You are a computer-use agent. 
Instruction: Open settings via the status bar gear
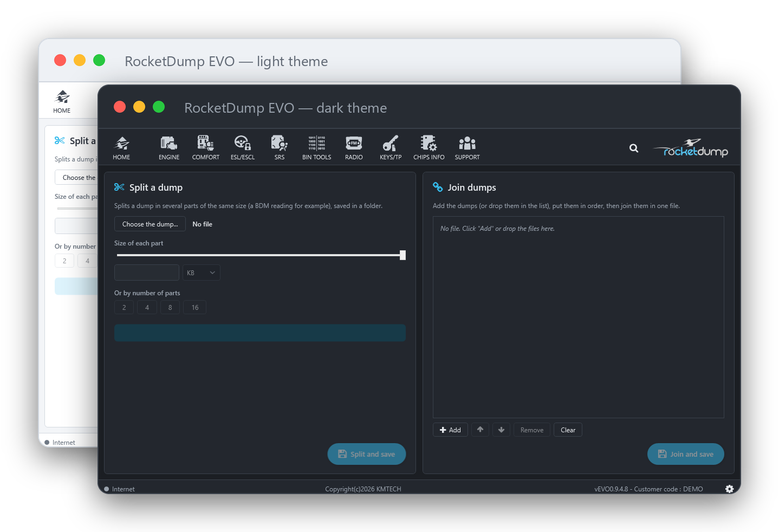click(730, 489)
